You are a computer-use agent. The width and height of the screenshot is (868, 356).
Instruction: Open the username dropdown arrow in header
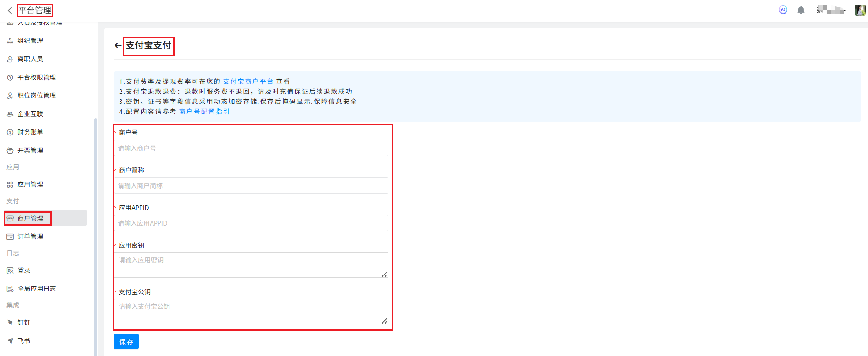coord(844,11)
